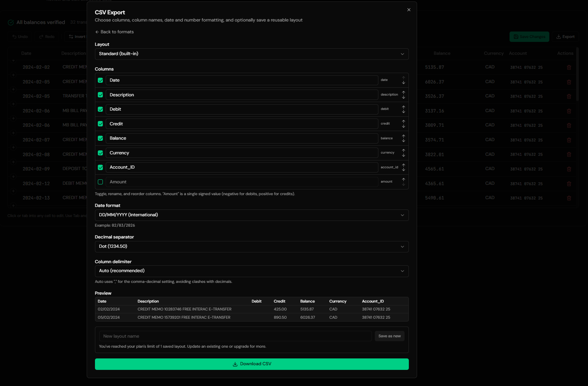Edit the Currency column name field
Viewport: 588px width, 386px height.
[x=242, y=153]
